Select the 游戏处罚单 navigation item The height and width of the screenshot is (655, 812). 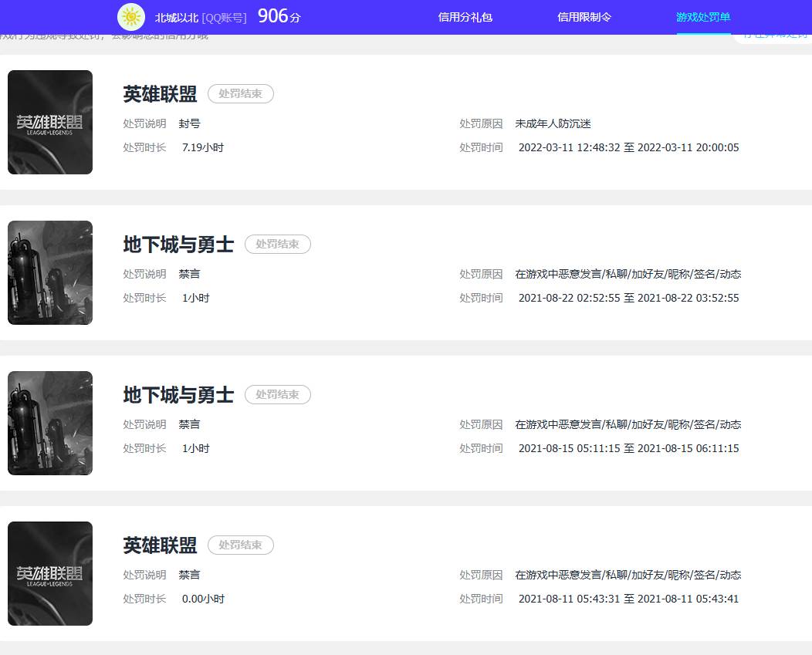[702, 16]
